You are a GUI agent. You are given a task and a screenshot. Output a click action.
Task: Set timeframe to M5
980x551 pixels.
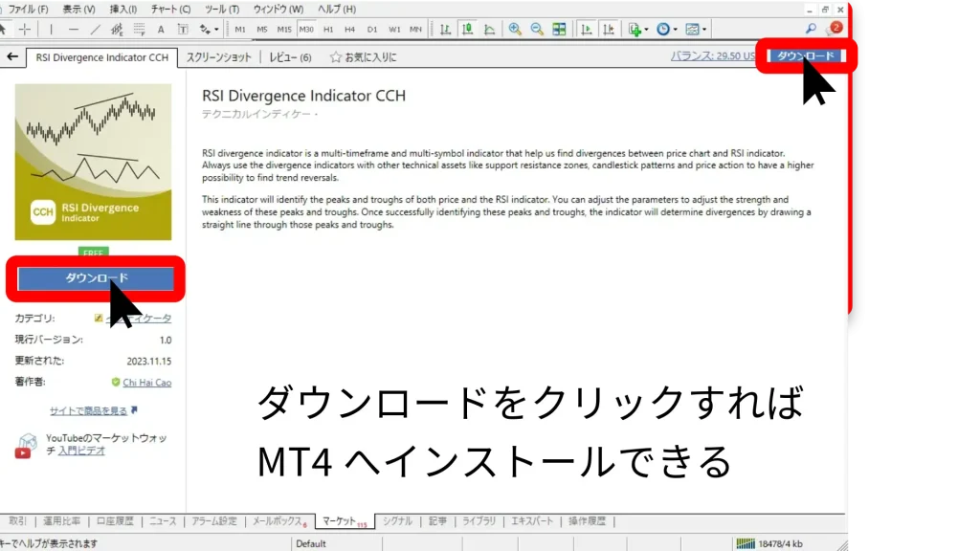point(262,30)
